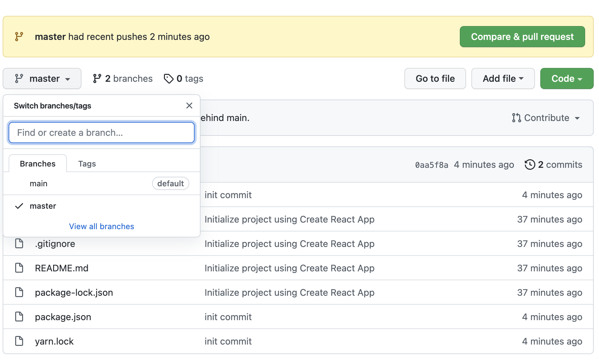Image resolution: width=599 pixels, height=364 pixels.
Task: Click the file icon beside package.json
Action: [19, 317]
